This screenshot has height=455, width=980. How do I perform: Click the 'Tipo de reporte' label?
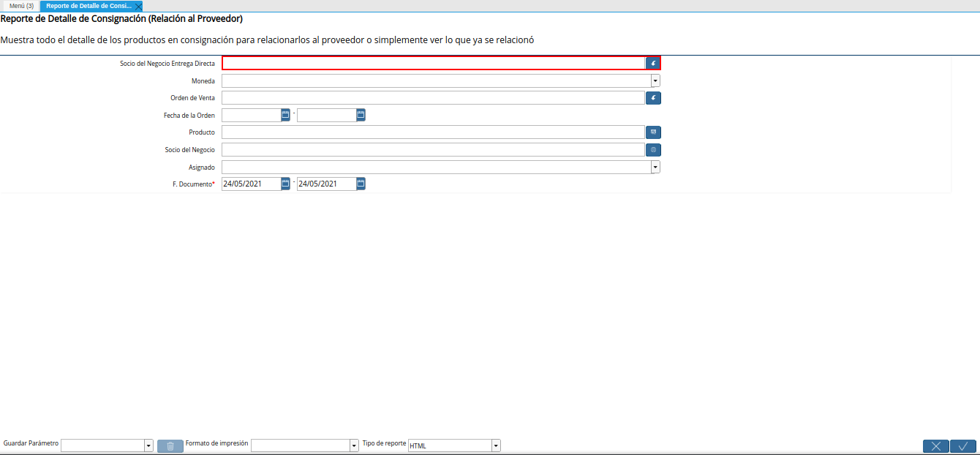tap(384, 443)
